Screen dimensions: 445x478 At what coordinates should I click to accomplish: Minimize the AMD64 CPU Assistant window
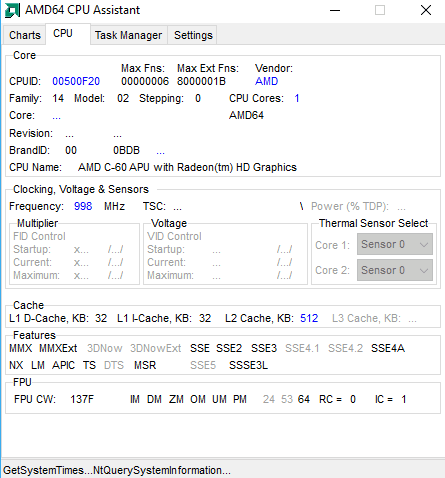(x=335, y=10)
